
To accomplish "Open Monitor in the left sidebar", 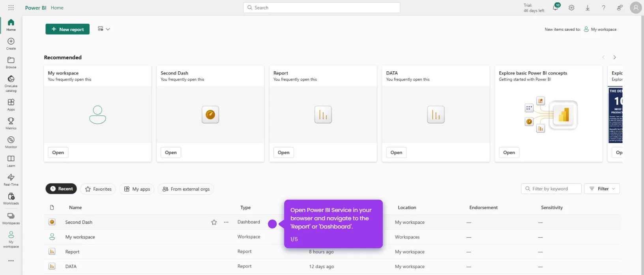I will (11, 142).
